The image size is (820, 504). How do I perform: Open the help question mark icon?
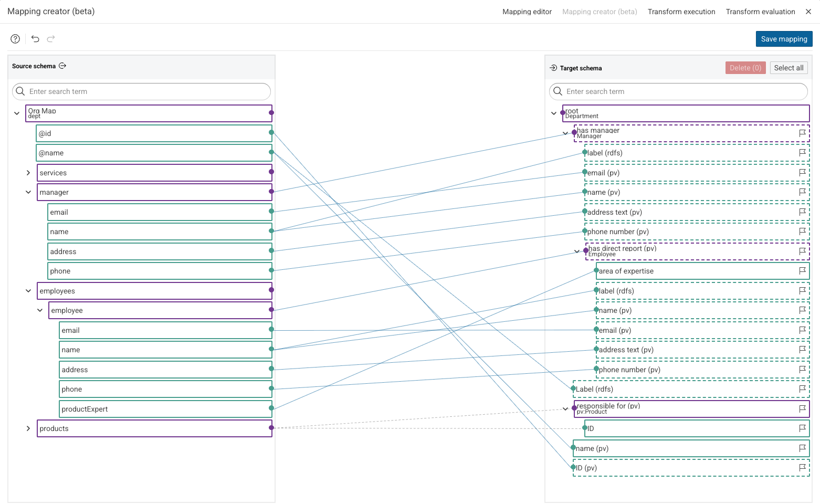(x=15, y=39)
